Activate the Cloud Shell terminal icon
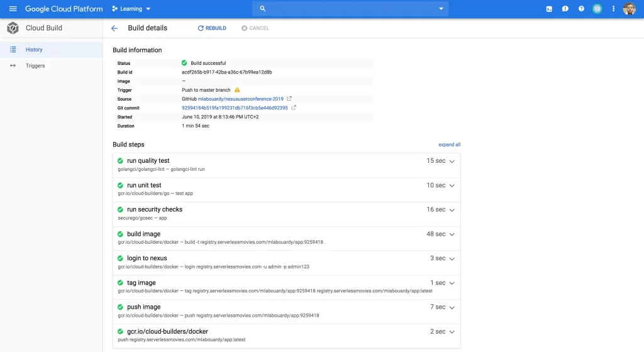 (x=549, y=9)
